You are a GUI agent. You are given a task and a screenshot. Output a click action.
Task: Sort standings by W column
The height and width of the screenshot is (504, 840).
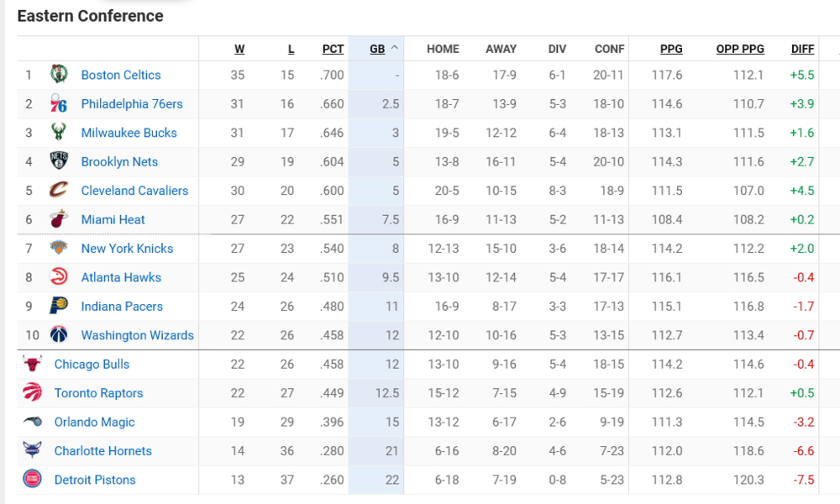[x=239, y=49]
